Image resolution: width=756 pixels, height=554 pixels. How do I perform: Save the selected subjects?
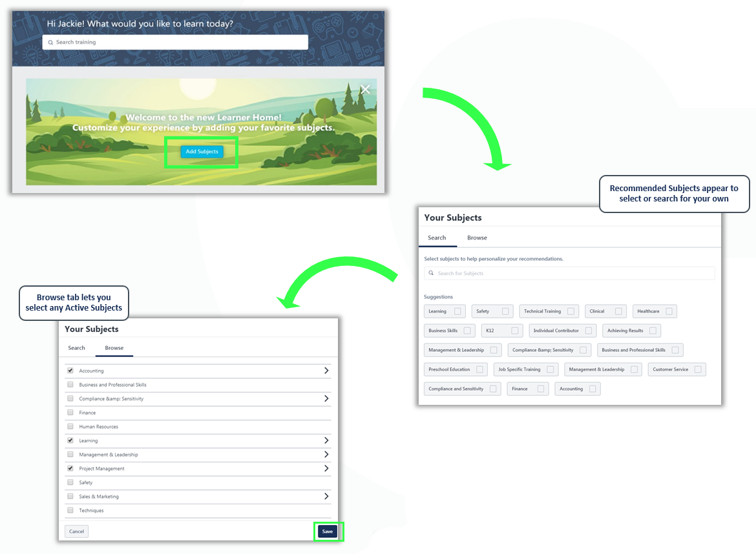[x=328, y=531]
